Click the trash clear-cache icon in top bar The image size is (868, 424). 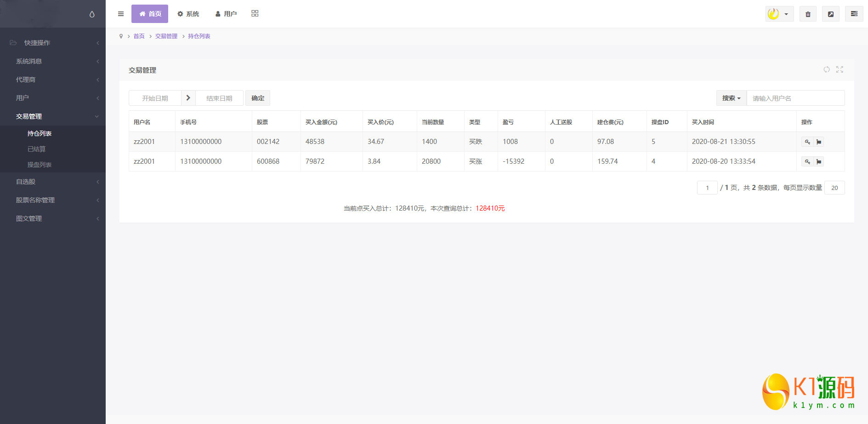point(808,14)
